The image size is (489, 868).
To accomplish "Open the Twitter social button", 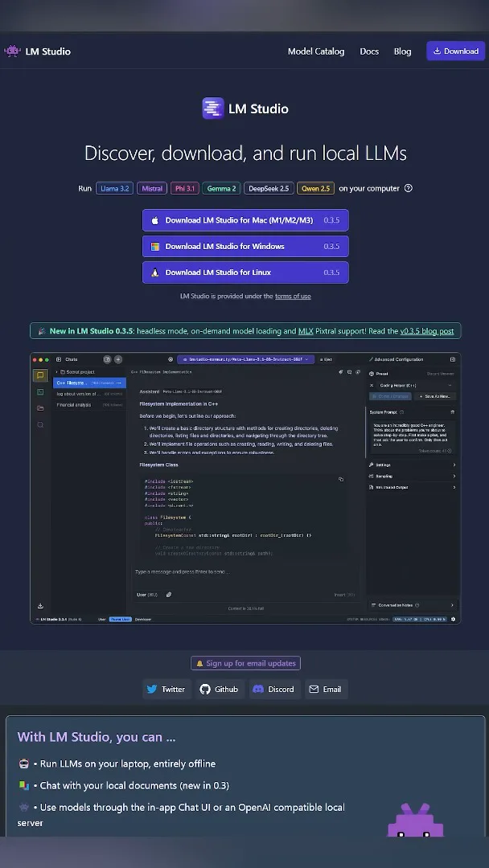I will point(166,690).
